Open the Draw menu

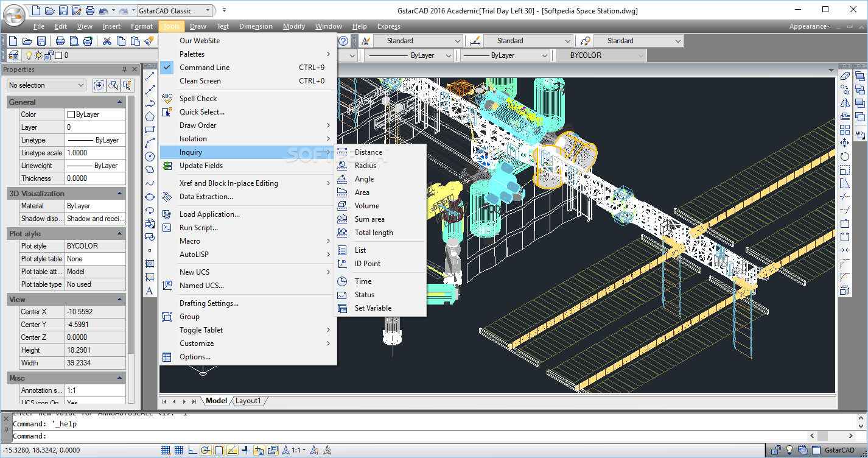click(x=198, y=26)
